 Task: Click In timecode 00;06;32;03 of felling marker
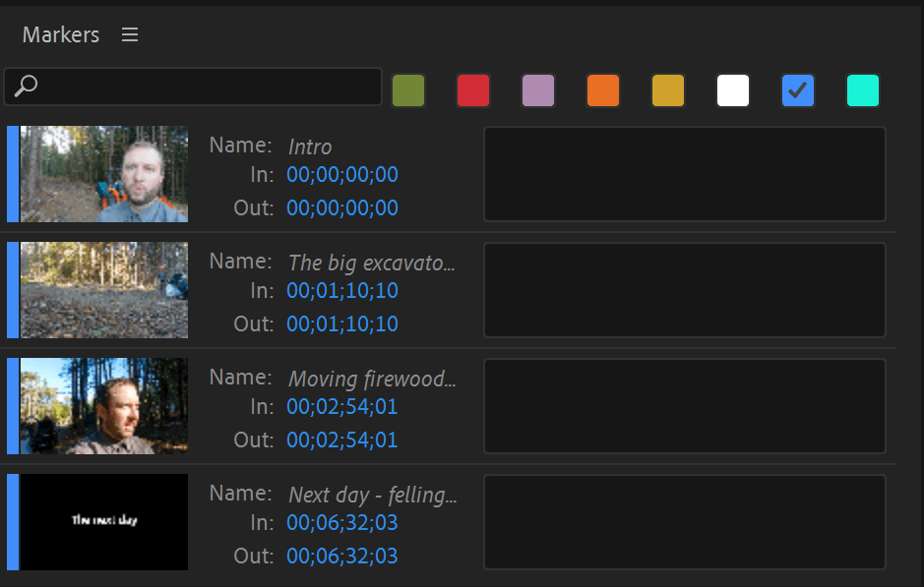point(341,522)
